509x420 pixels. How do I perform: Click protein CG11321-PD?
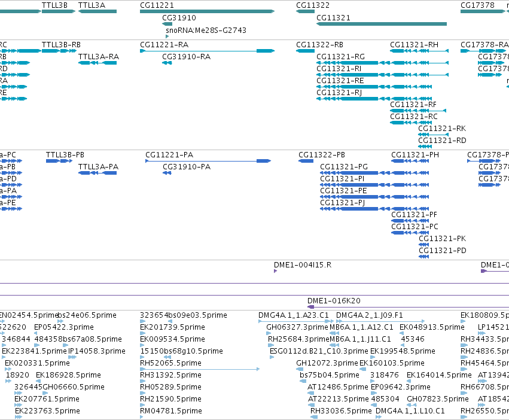(443, 251)
